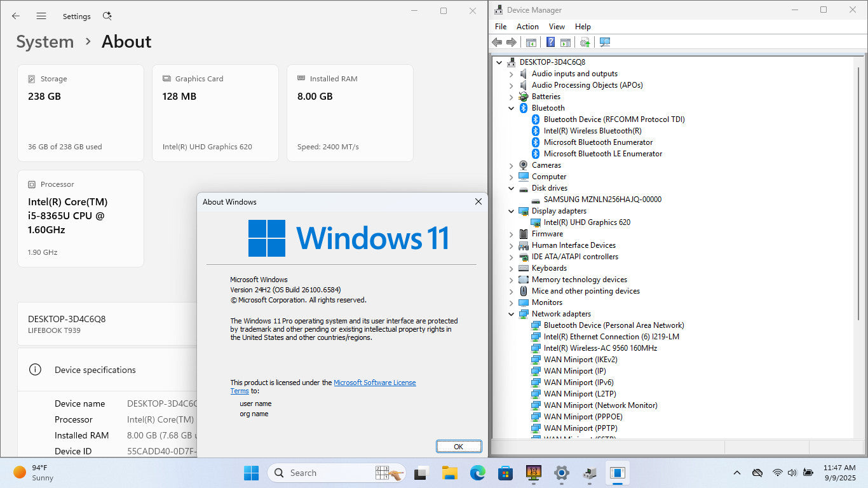
Task: Expand the Keyboards category
Action: [511, 268]
